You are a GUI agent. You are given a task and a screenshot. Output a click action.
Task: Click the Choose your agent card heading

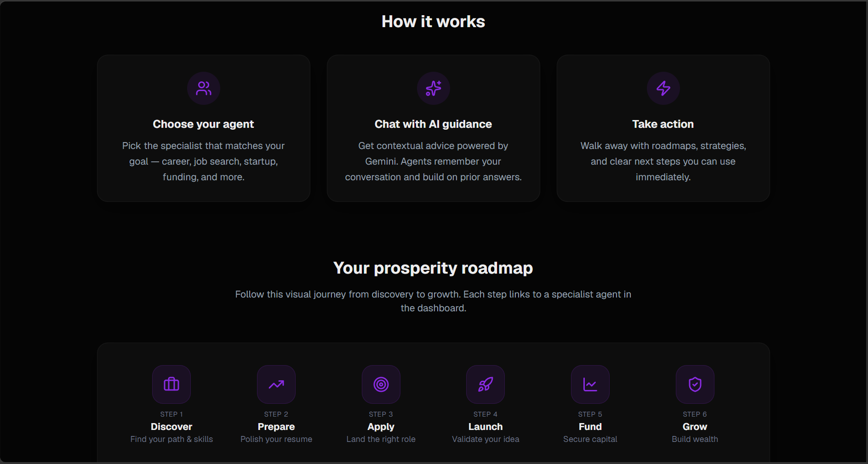click(204, 124)
